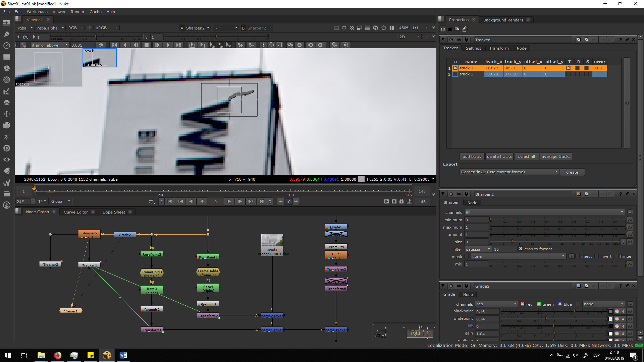Open CornerPin2D export dropdown
This screenshot has width=644, height=362.
click(x=509, y=172)
